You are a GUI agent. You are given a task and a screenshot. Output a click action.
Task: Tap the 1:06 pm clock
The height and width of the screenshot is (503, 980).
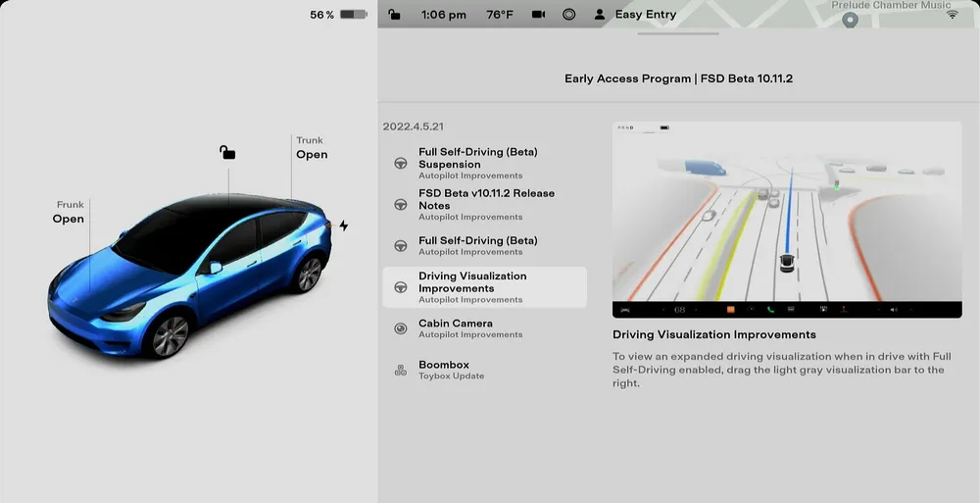point(444,15)
